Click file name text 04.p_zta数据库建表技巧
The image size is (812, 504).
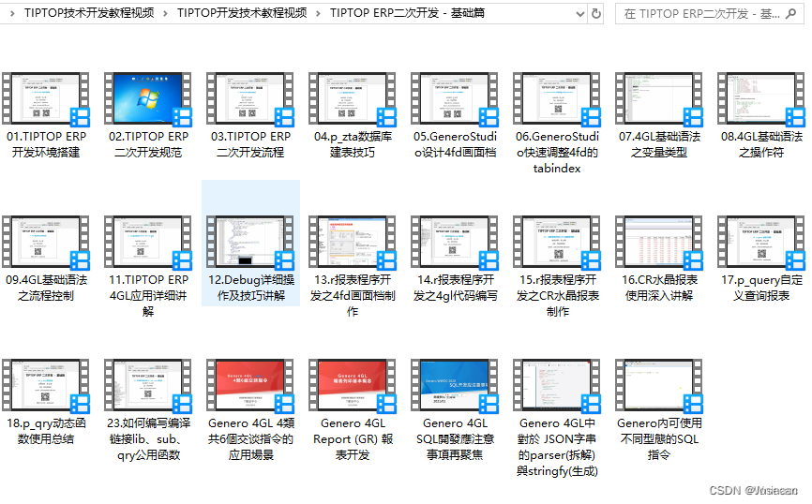coord(353,144)
